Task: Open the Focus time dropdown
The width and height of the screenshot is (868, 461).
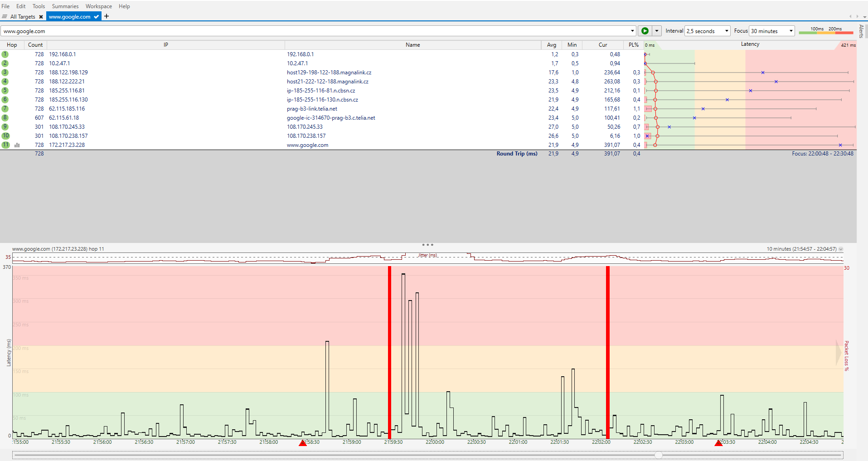Action: pyautogui.click(x=771, y=31)
